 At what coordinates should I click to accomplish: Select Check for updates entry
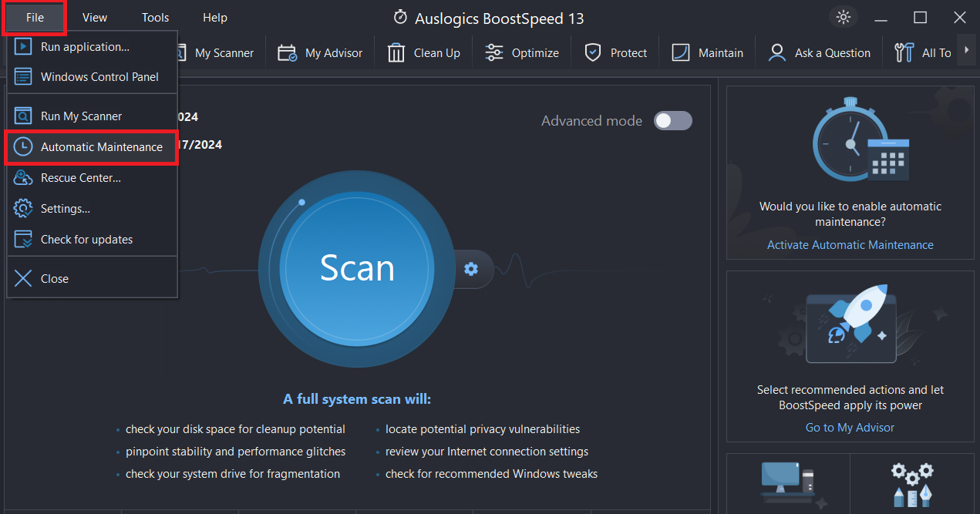click(93, 240)
